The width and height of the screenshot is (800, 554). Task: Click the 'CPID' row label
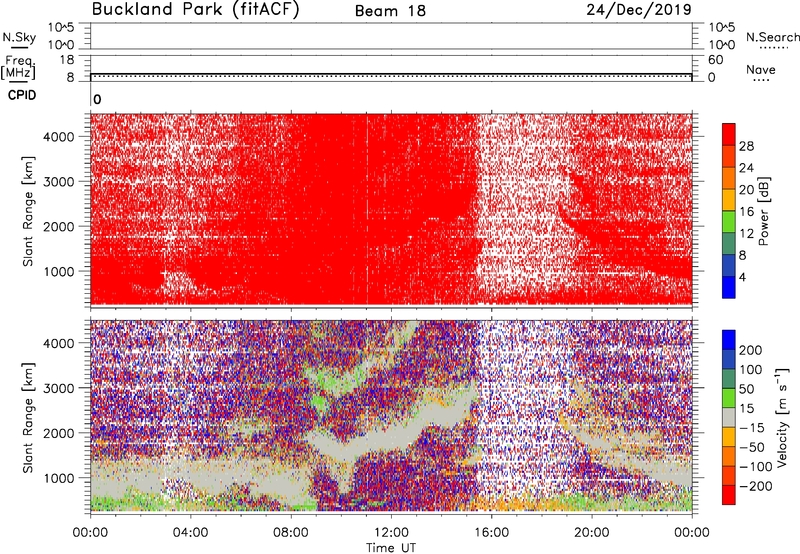tap(22, 95)
